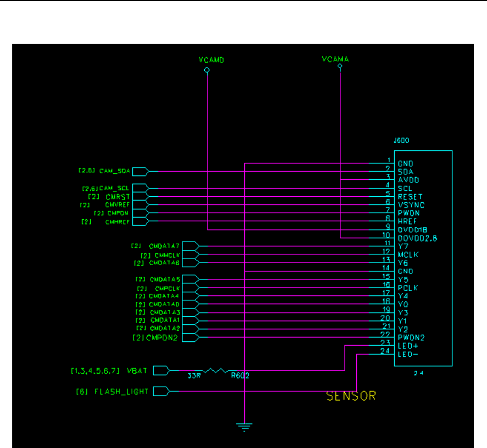Click pin number 10 beside DOVDD2.8
The height and width of the screenshot is (448, 487).
(x=386, y=235)
